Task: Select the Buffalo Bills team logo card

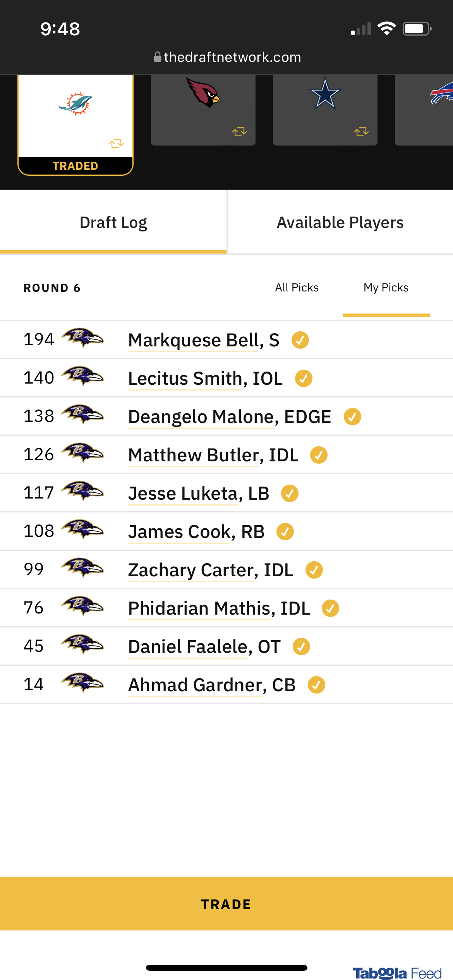Action: 424,110
